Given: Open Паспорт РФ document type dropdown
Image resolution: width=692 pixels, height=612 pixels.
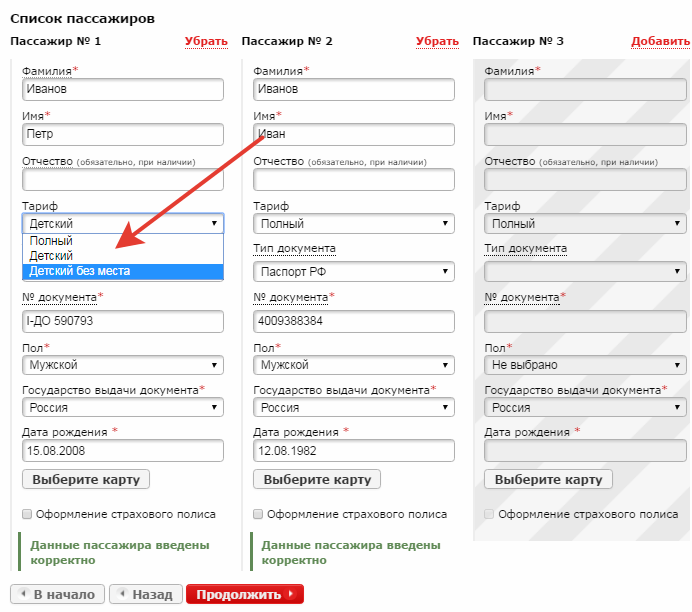Looking at the screenshot, I should pos(354,272).
